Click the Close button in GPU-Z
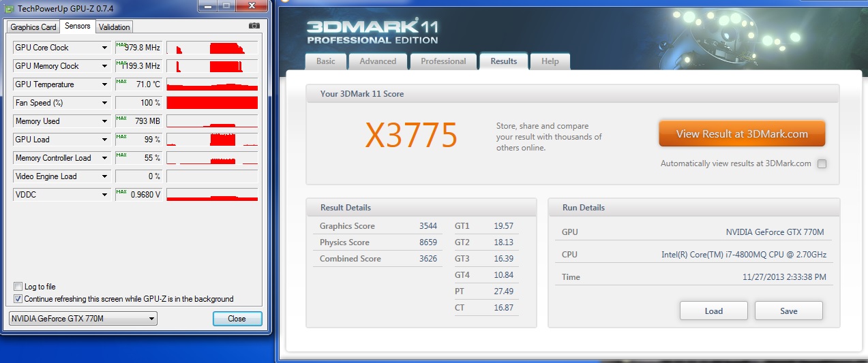Viewport: 868px width, 363px height. coord(237,319)
